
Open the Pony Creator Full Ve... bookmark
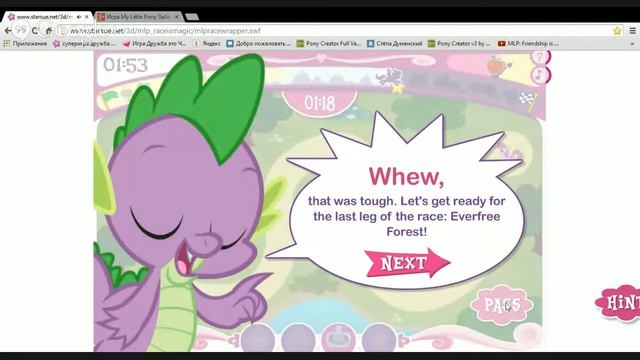[329, 43]
